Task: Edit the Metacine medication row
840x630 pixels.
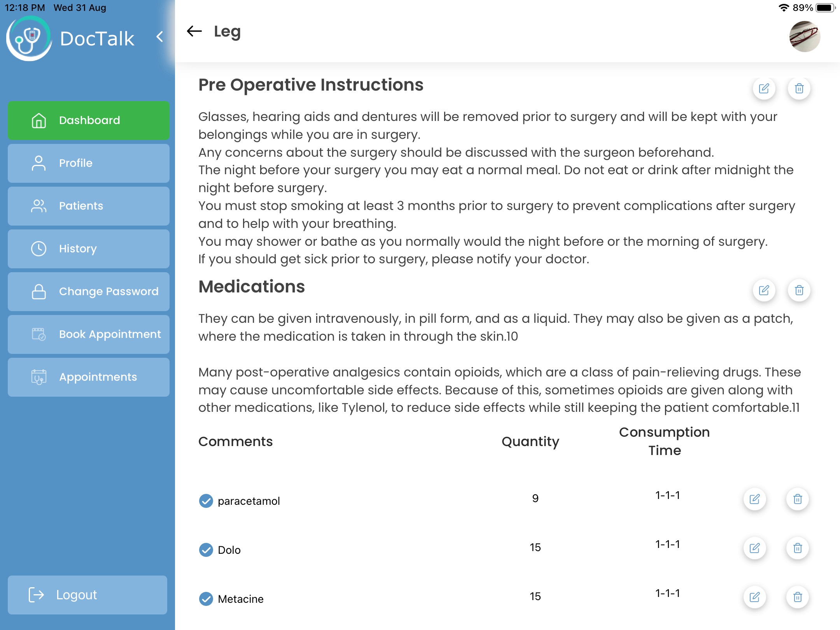Action: [x=754, y=597]
